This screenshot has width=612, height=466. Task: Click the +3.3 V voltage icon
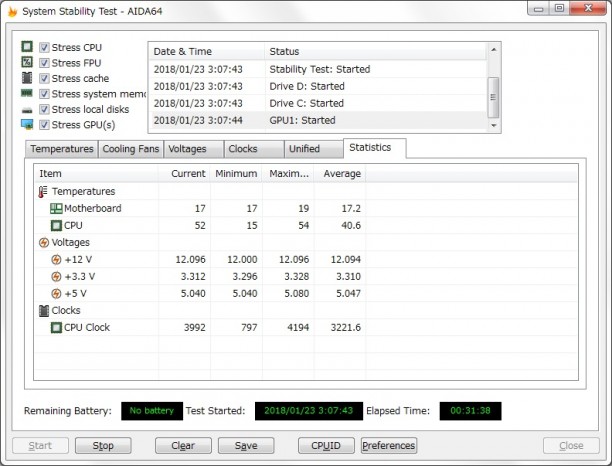coord(56,277)
